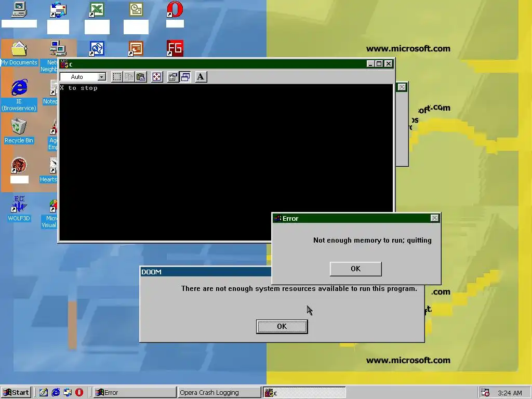The width and height of the screenshot is (532, 399).
Task: Launch Outlook Express from quick launch
Action: coord(68,393)
